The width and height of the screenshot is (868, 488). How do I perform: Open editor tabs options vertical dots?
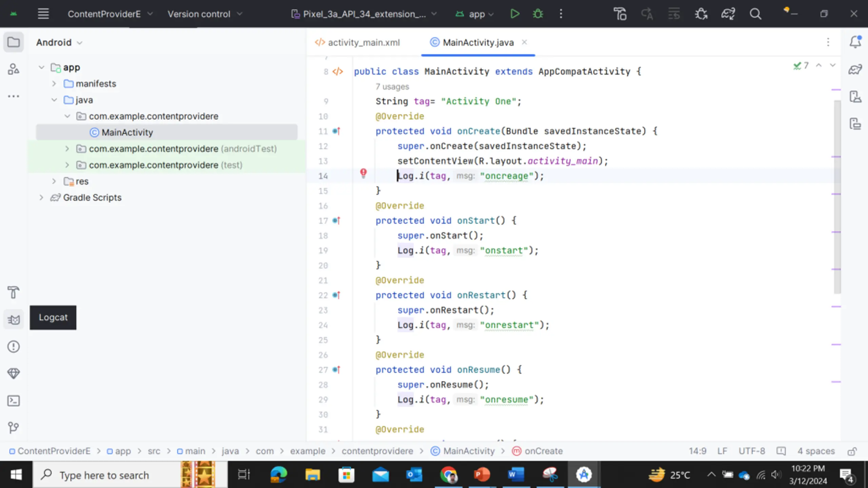828,42
